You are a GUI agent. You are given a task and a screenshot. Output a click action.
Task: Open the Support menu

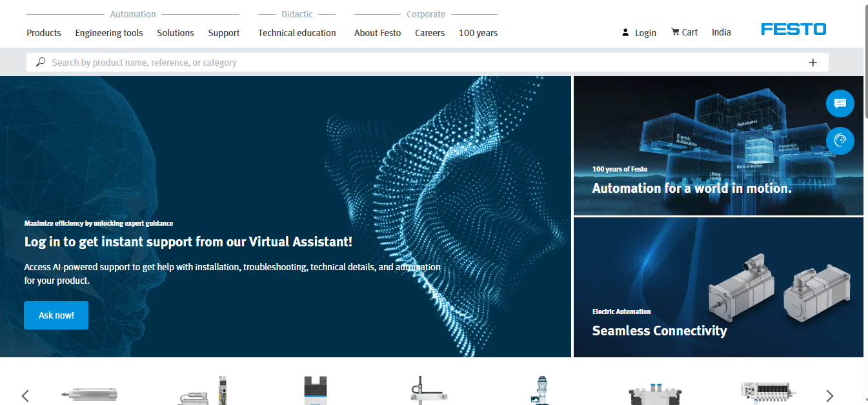(x=224, y=33)
